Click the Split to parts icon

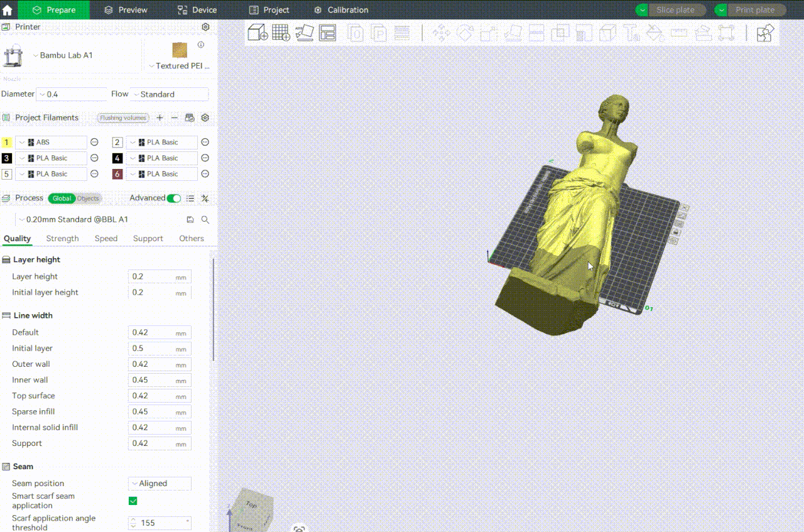tap(379, 33)
